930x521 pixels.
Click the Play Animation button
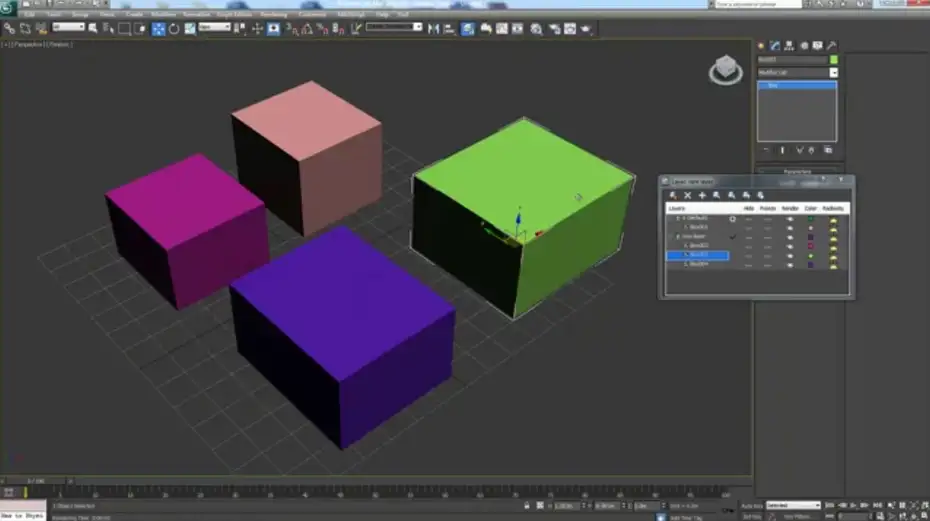(x=853, y=506)
